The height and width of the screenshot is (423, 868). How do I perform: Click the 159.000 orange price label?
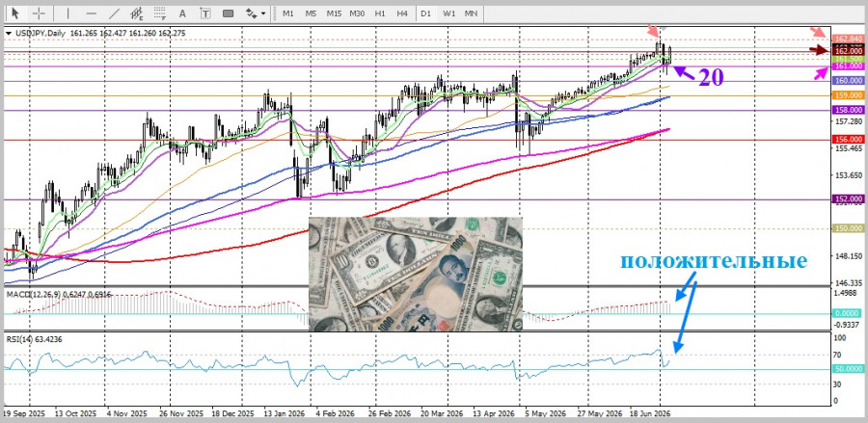coord(849,95)
